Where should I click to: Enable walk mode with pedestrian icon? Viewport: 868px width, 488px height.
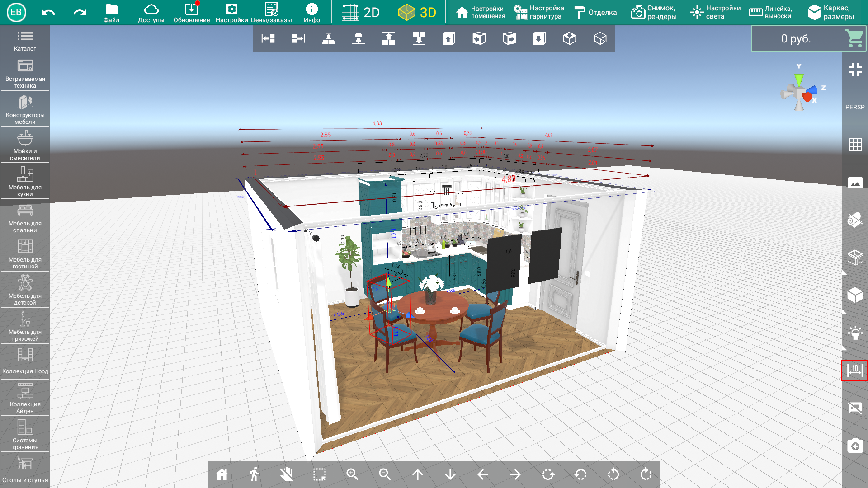255,474
